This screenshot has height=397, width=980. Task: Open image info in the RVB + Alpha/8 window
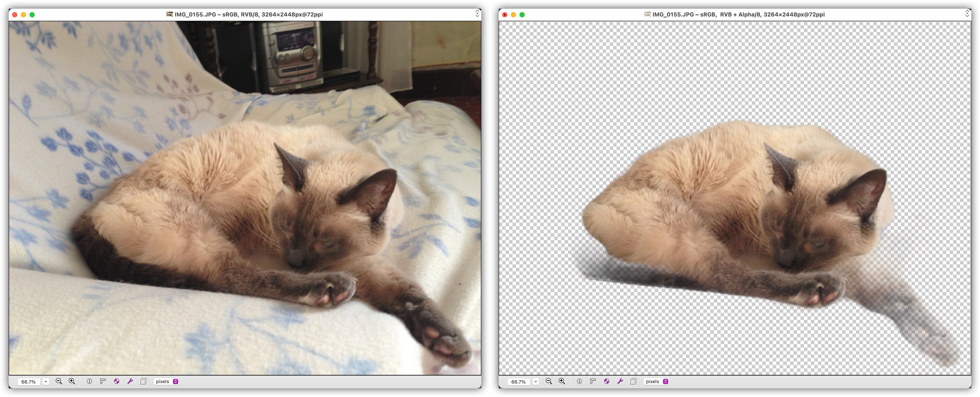pyautogui.click(x=579, y=381)
